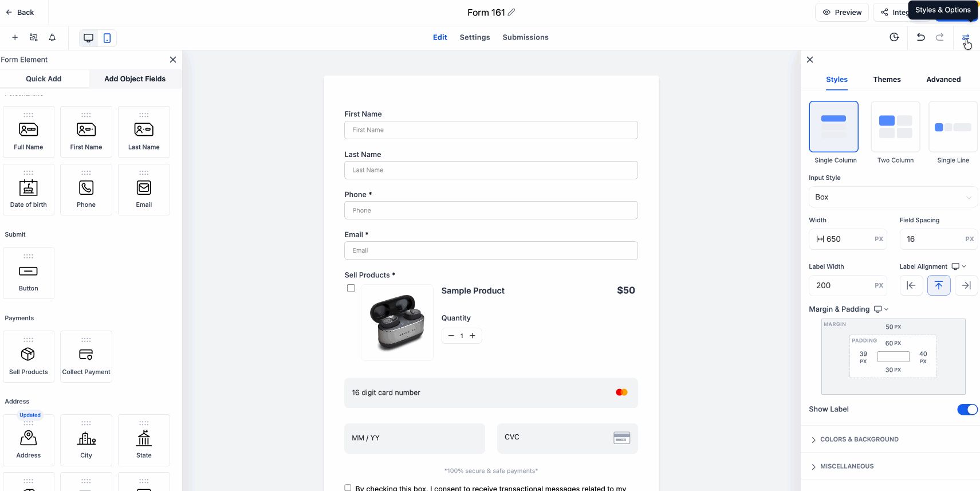Image resolution: width=980 pixels, height=491 pixels.
Task: Add the Date of birth field element
Action: pos(29,190)
